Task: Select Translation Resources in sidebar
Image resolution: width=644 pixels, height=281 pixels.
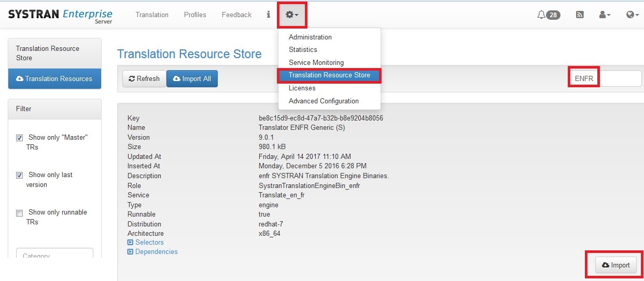Action: click(x=55, y=78)
